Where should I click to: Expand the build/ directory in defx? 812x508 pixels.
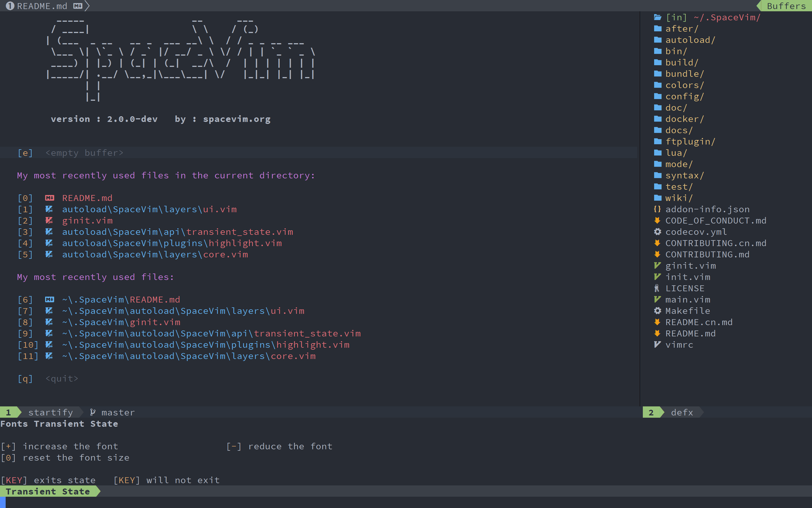tap(681, 62)
